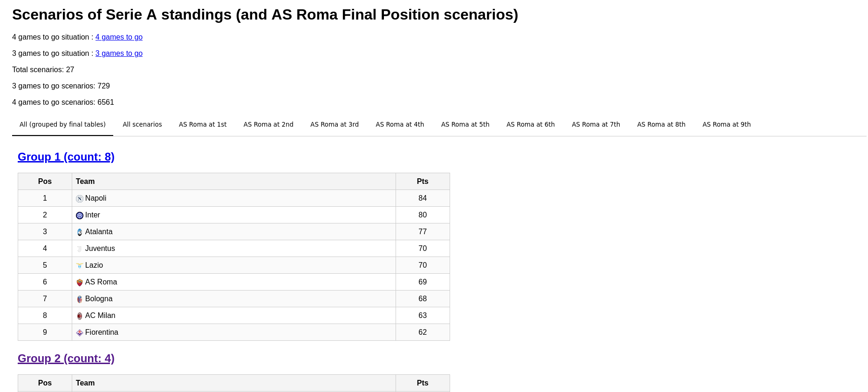
Task: Click the Bologna club crest icon
Action: point(80,299)
